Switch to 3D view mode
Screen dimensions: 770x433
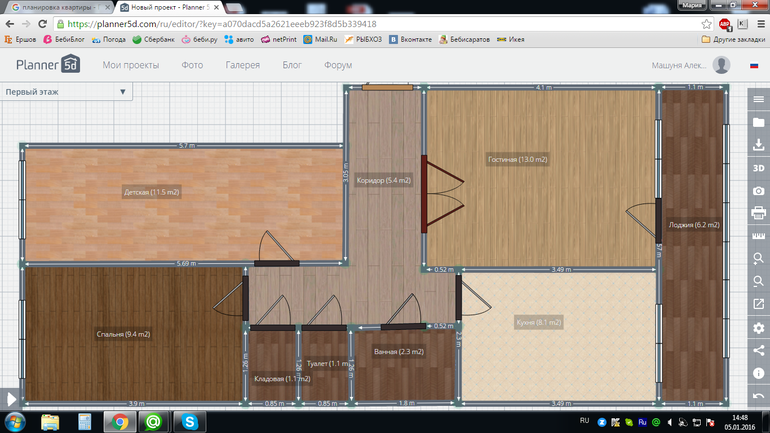click(x=759, y=168)
